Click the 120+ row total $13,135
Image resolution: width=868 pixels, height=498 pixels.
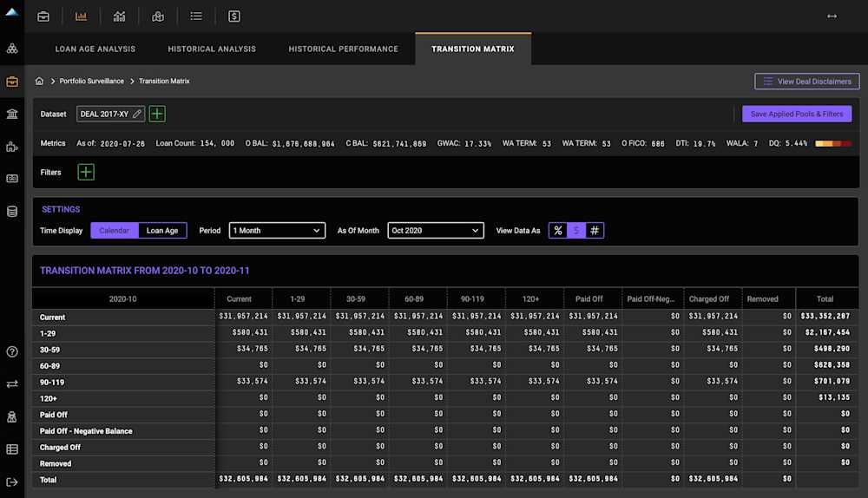834,397
